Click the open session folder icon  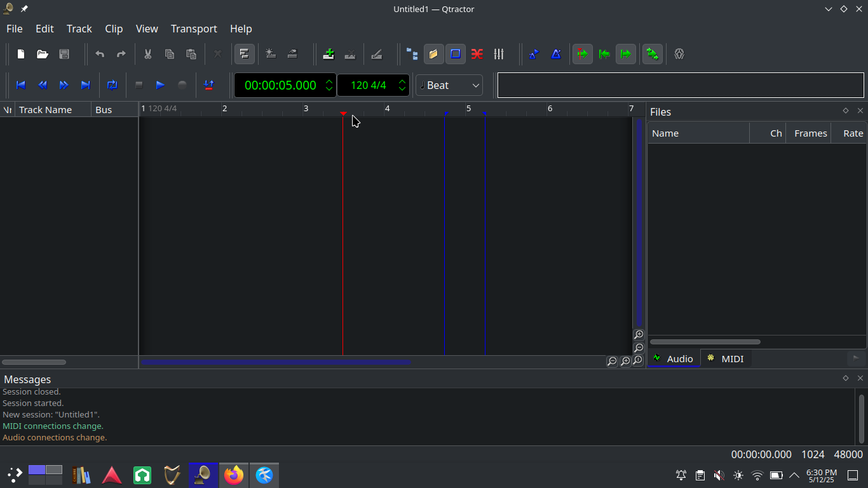click(43, 54)
